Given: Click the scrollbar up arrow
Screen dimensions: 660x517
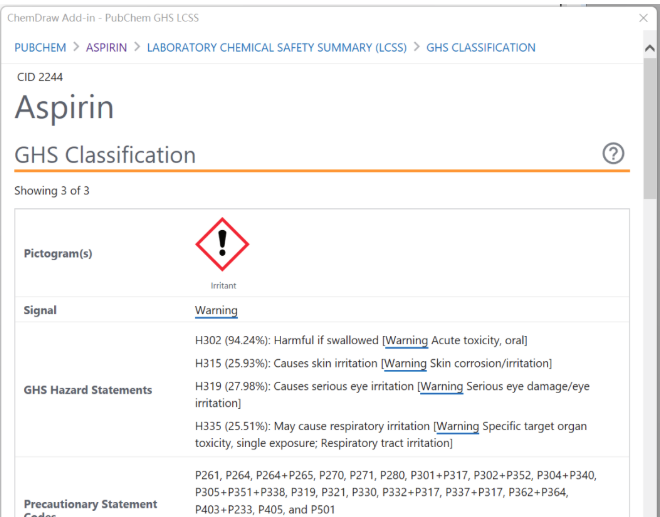Looking at the screenshot, I should tap(650, 48).
